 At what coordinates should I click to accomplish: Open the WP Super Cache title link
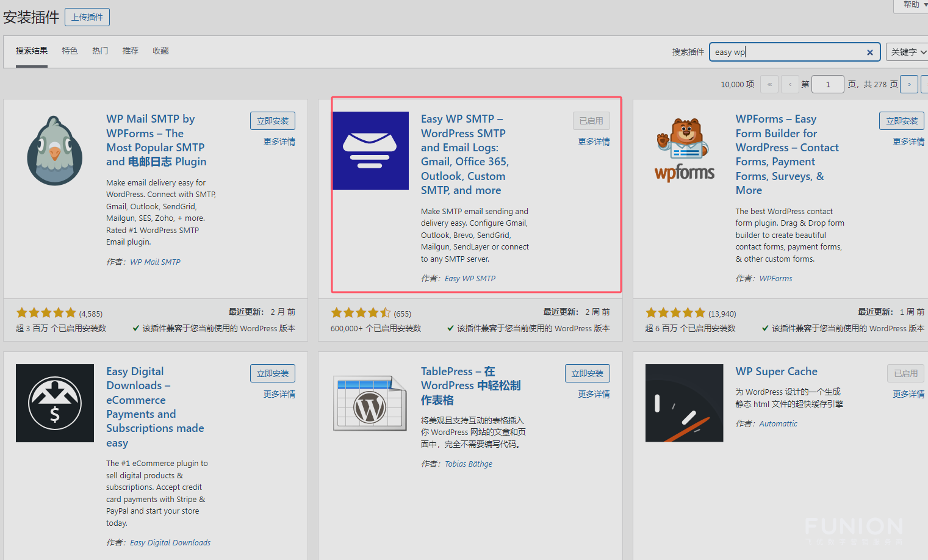pyautogui.click(x=777, y=372)
